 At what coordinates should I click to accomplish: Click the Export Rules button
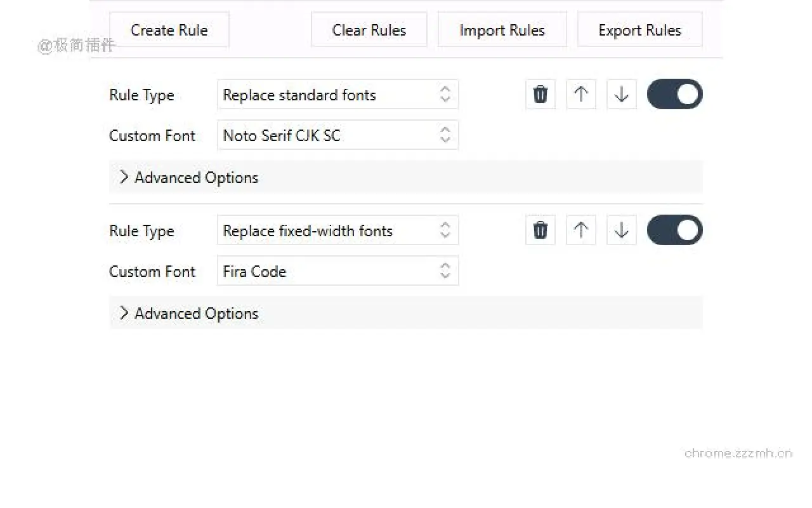639,30
